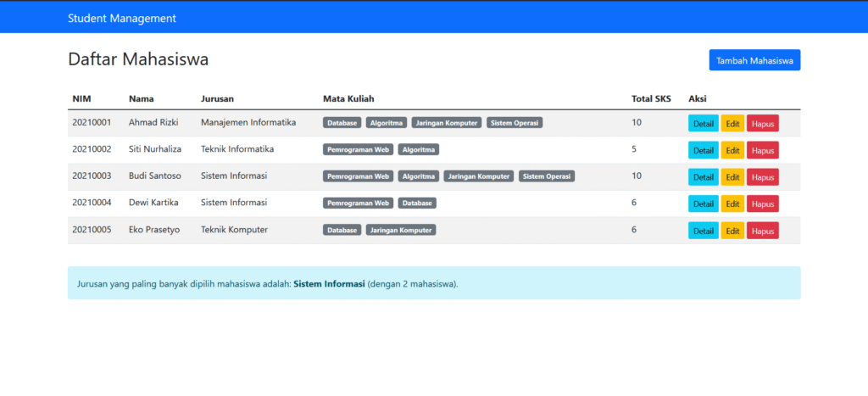Edit the Ahmad Rizki record
Screen dimensions: 868x396
pyautogui.click(x=732, y=124)
